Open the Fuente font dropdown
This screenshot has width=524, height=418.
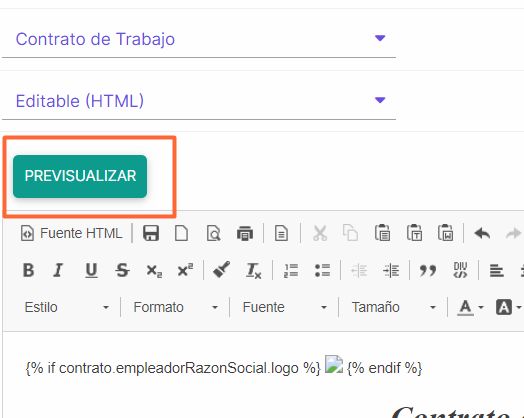click(x=284, y=307)
